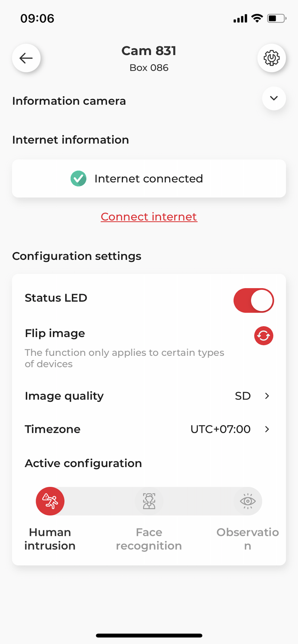Tap the back arrow icon
298x644 pixels.
pyautogui.click(x=26, y=58)
